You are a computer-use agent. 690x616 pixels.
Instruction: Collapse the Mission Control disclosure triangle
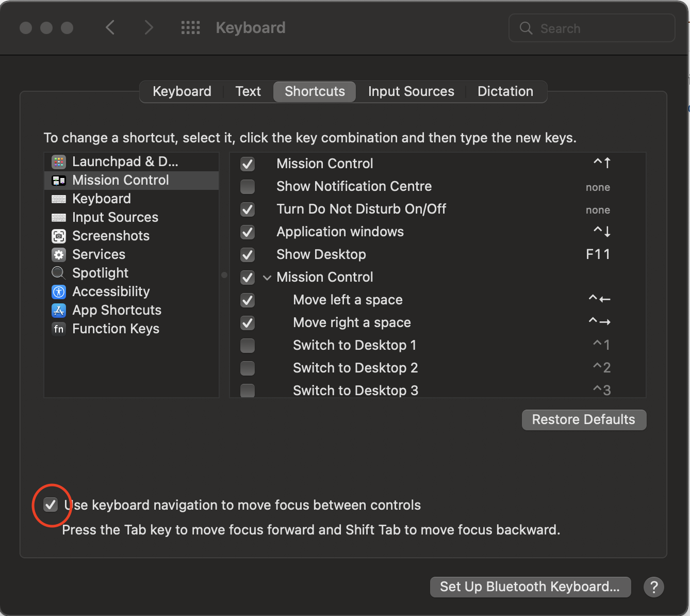[x=267, y=277]
